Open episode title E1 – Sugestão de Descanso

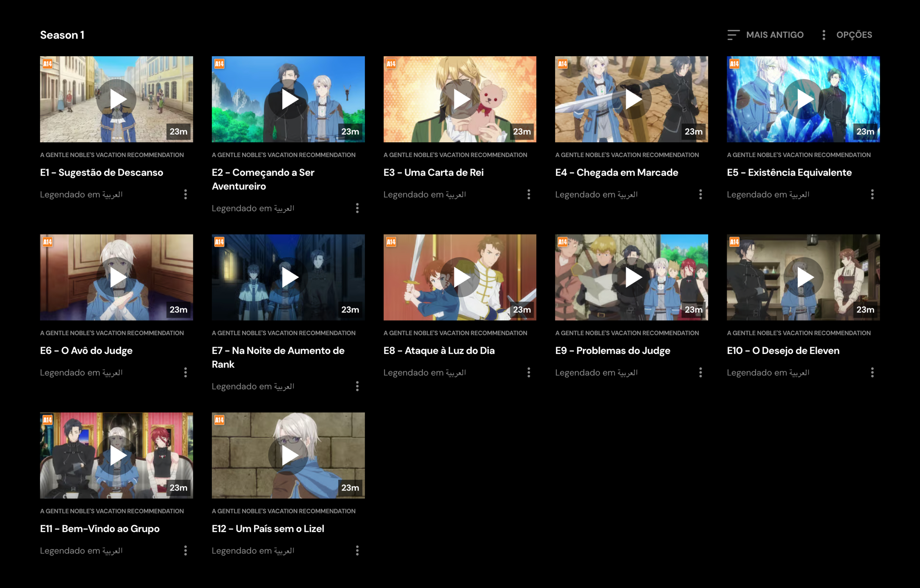102,173
